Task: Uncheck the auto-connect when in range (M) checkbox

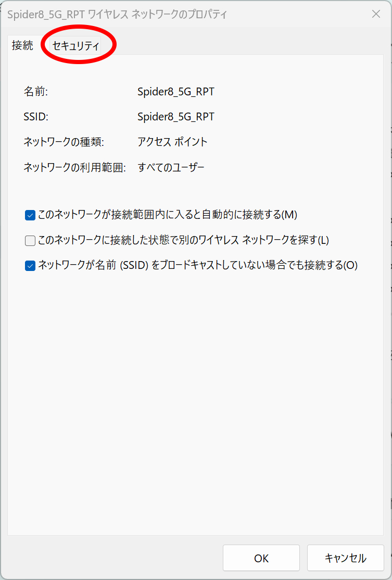Action: point(30,215)
